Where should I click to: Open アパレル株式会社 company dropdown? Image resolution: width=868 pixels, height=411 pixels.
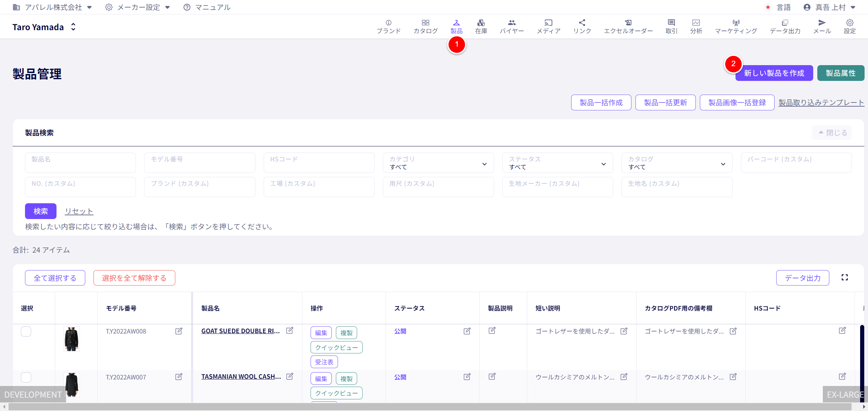tap(52, 7)
